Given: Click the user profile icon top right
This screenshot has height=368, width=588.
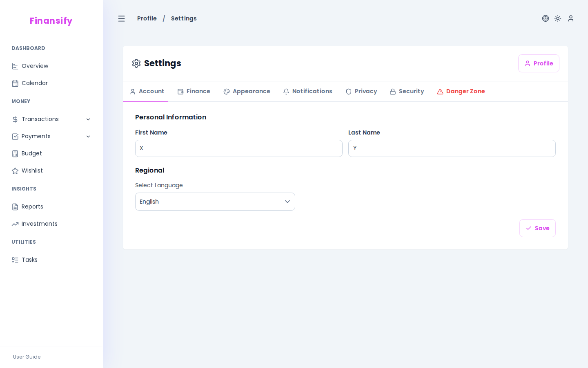Looking at the screenshot, I should click(x=571, y=18).
